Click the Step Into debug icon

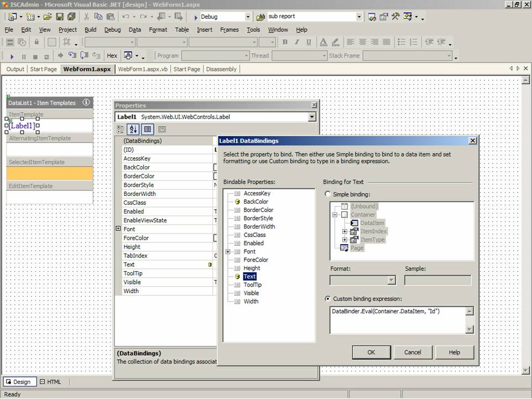coord(72,55)
